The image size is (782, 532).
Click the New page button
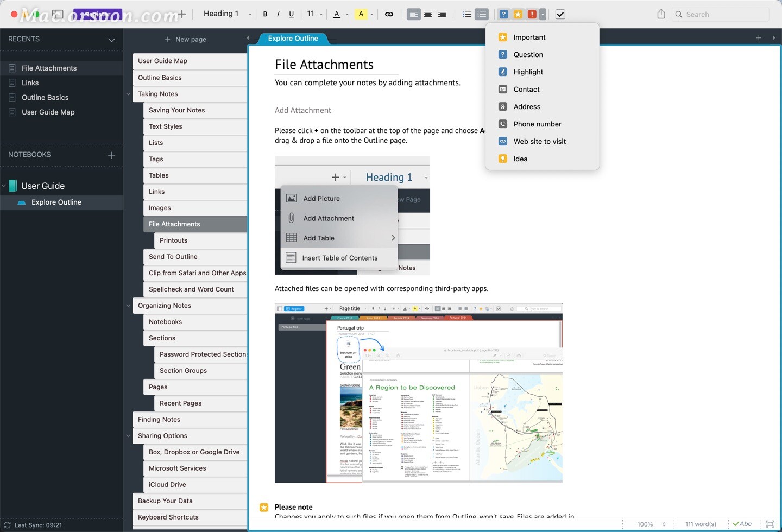185,39
